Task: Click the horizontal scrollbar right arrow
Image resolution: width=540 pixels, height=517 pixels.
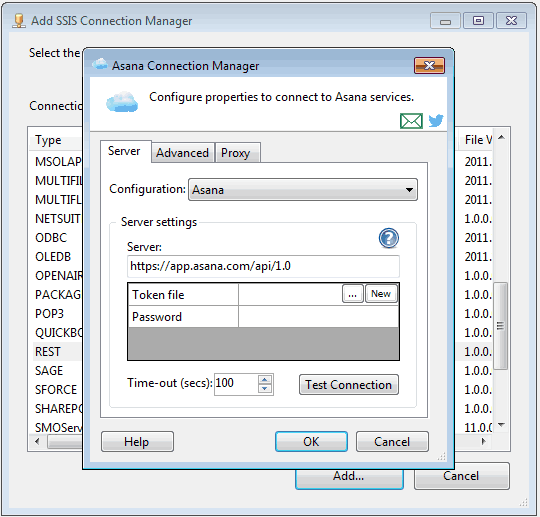Action: point(484,441)
